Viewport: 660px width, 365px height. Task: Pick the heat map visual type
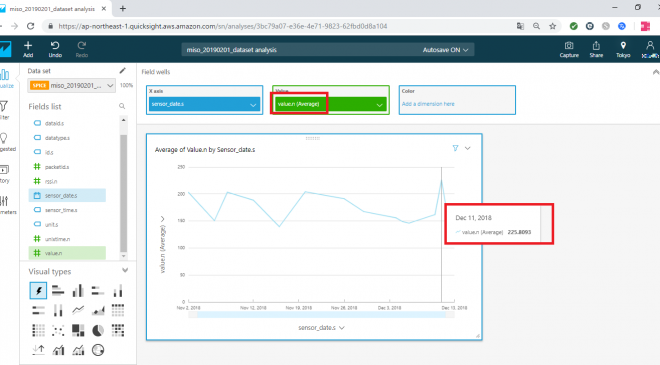point(117,330)
